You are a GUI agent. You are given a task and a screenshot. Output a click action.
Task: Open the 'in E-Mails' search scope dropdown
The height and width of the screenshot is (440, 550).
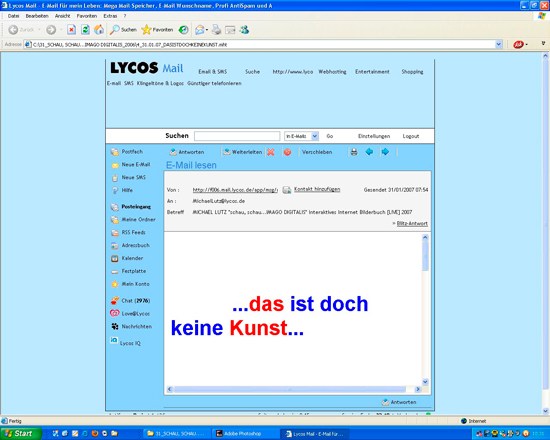301,136
